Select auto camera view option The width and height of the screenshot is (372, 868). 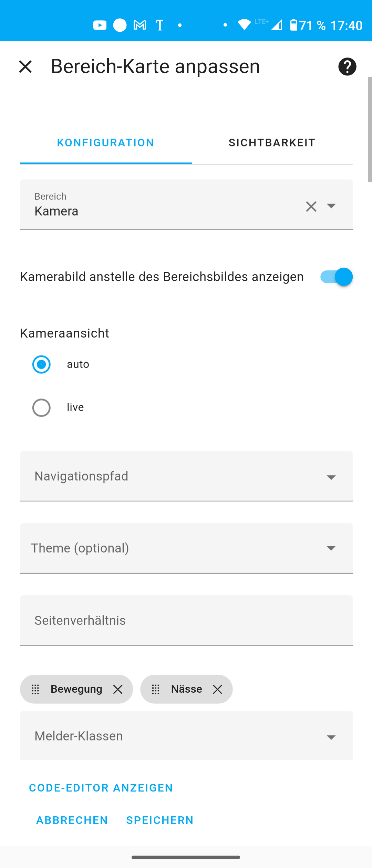click(41, 364)
